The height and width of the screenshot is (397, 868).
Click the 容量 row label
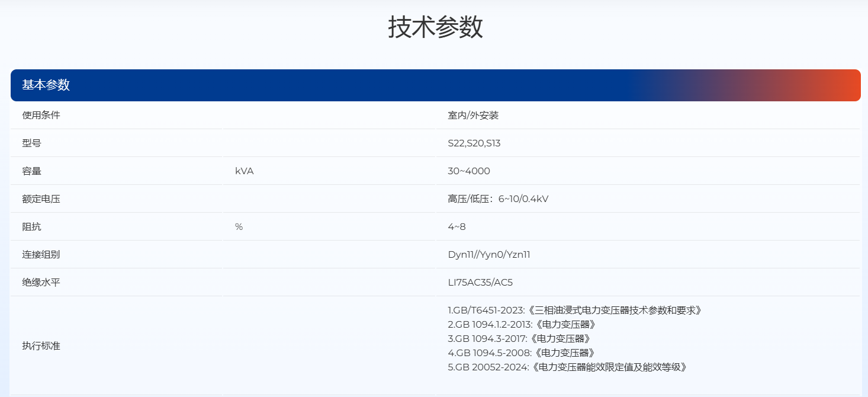[x=31, y=171]
